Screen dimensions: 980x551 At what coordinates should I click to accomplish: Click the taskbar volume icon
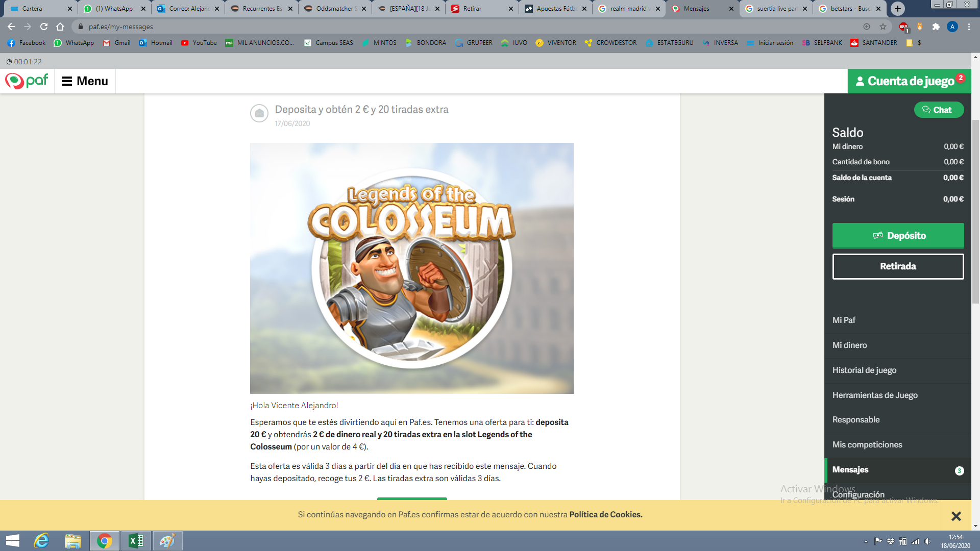[928, 541]
